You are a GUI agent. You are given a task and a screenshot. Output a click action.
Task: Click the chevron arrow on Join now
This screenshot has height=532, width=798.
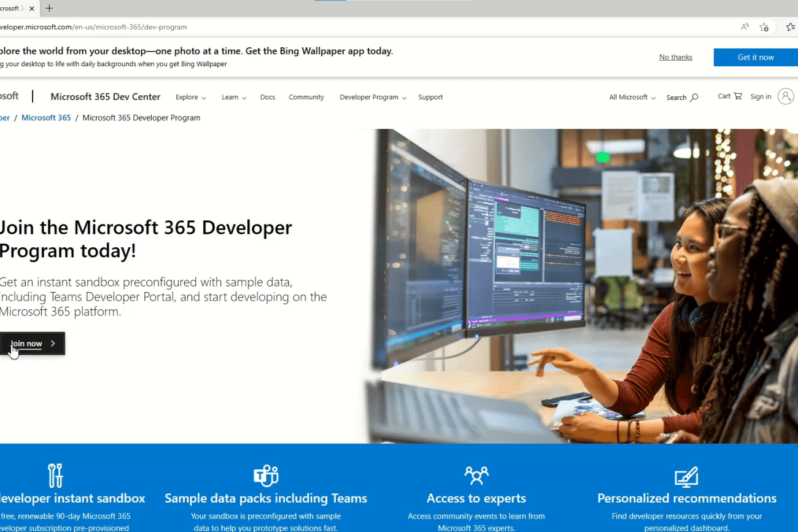[x=53, y=344]
